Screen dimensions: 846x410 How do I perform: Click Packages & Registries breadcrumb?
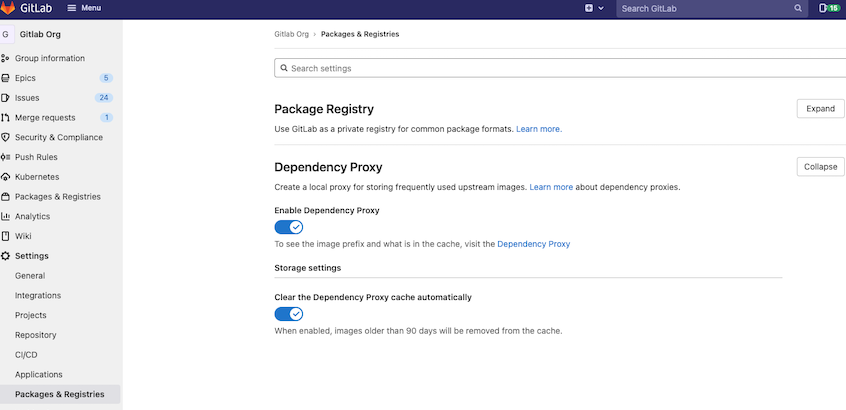pos(360,34)
